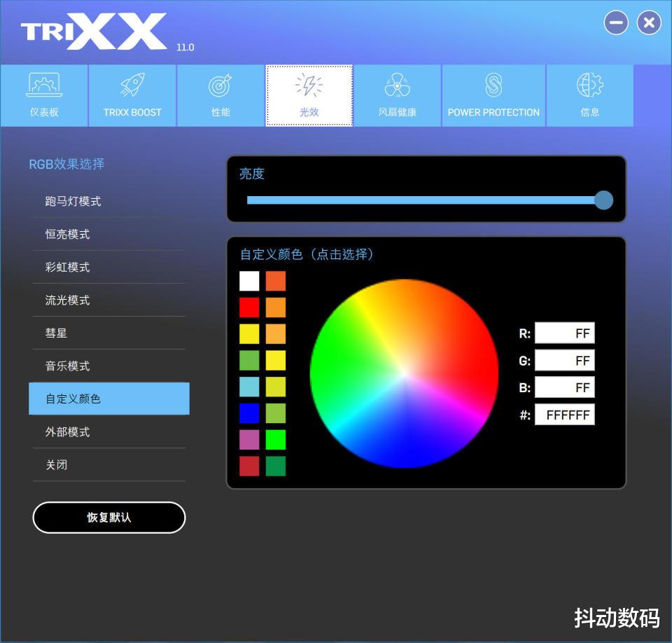Click the R value input field
The width and height of the screenshot is (672, 643).
(564, 333)
